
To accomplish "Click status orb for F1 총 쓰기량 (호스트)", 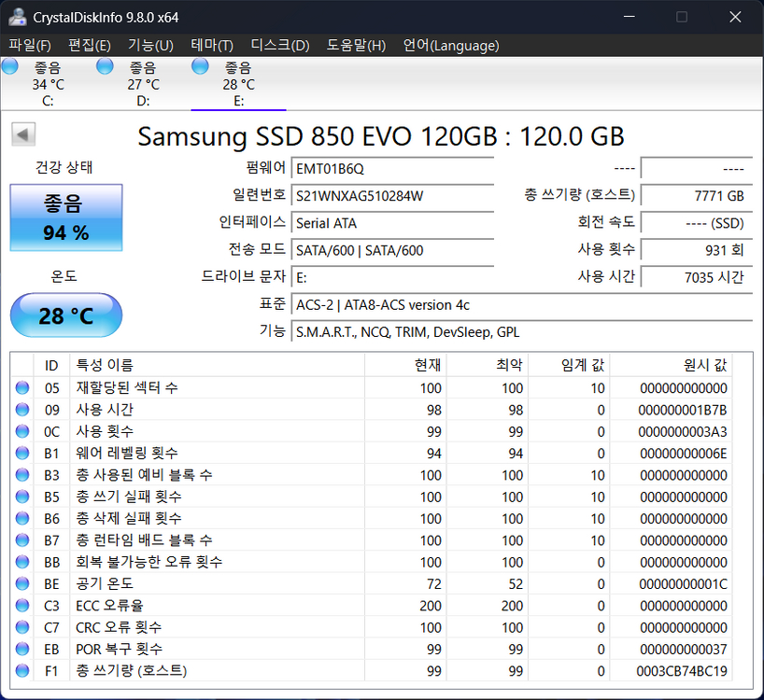I will [x=22, y=670].
